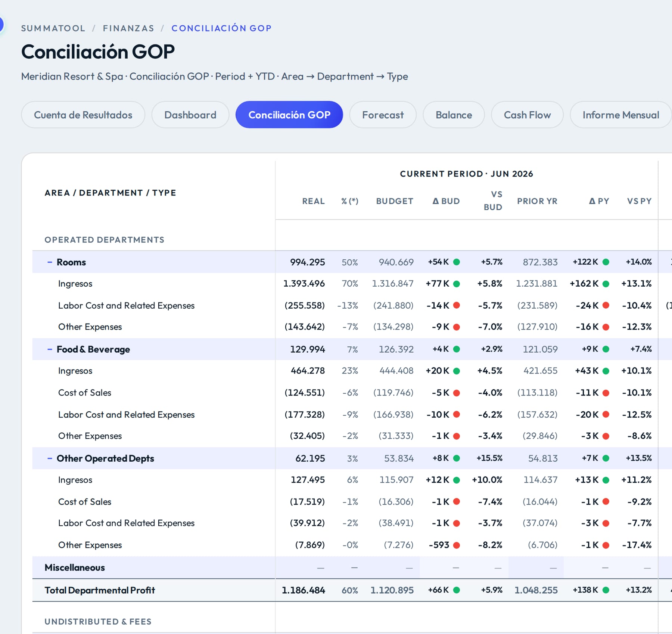Screen dimensions: 672x634
Task: Click the green indicator beside Δ PY +43 K
Action: click(x=606, y=371)
